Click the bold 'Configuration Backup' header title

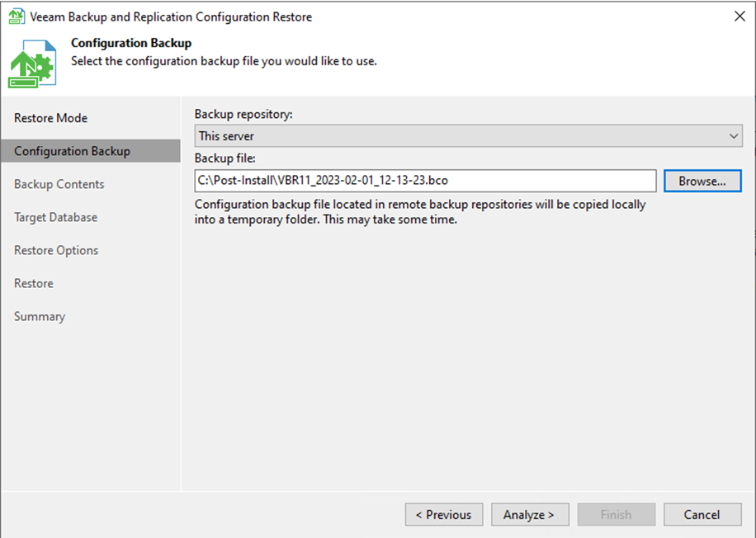pyautogui.click(x=131, y=43)
